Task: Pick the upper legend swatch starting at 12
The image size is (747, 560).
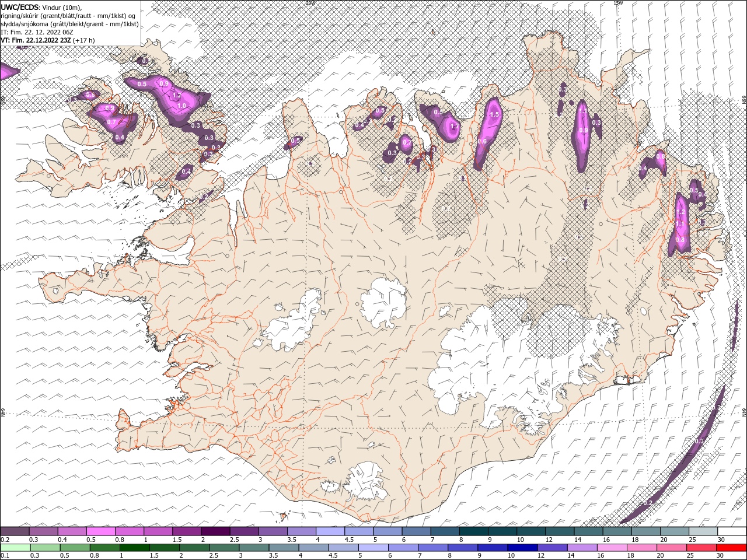Action: [559, 531]
